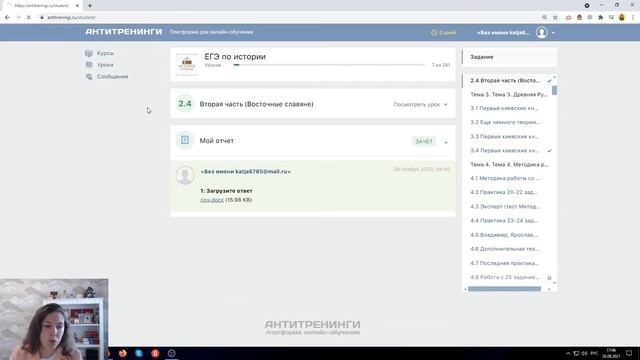The width and height of the screenshot is (640, 360).
Task: Open lesson 4.5 Владимир, Ярослав
Action: (504, 235)
